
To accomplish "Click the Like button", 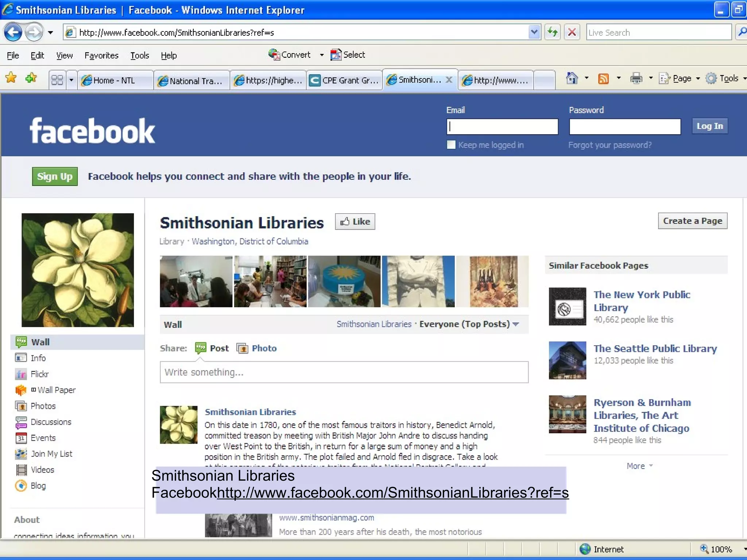I will (355, 222).
